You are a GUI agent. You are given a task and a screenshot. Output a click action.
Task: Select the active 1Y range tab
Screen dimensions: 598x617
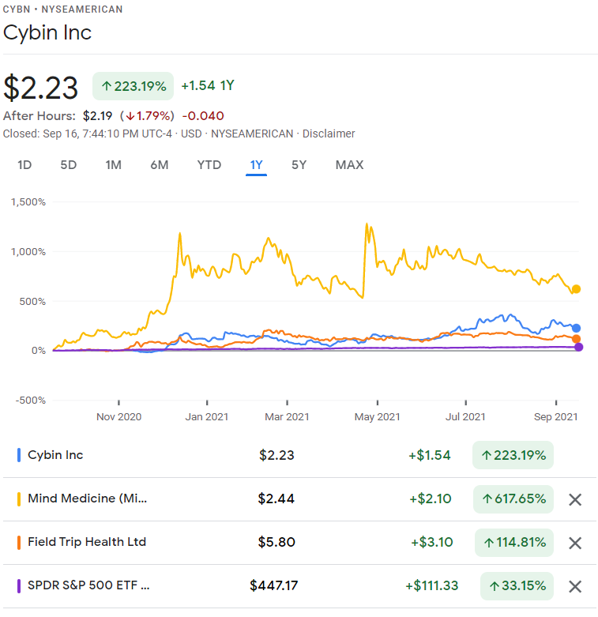256,165
